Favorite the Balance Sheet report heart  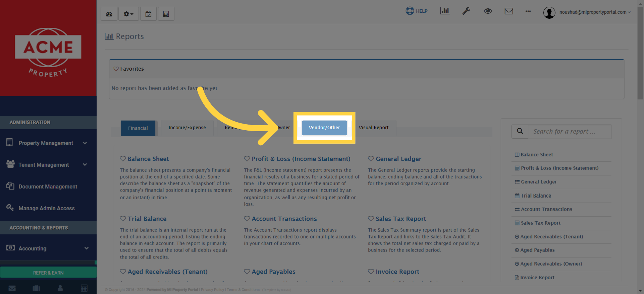tap(123, 159)
